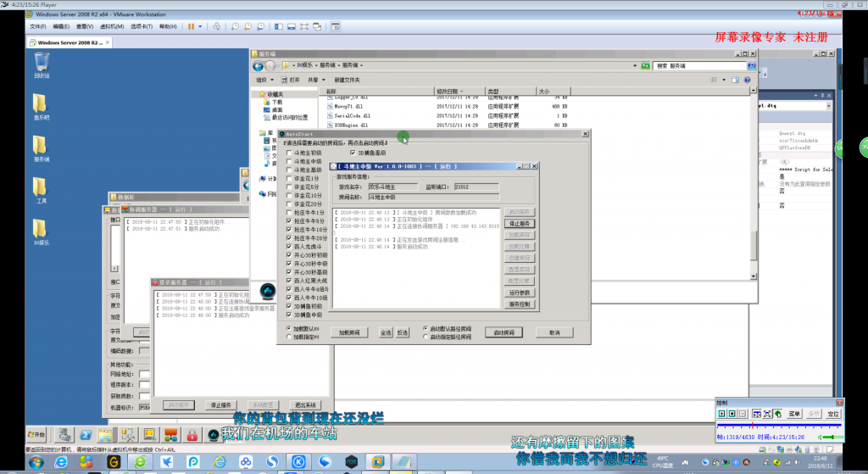Click the play button in the 控制 panel
Screen dimensions: 868x474
722,414
